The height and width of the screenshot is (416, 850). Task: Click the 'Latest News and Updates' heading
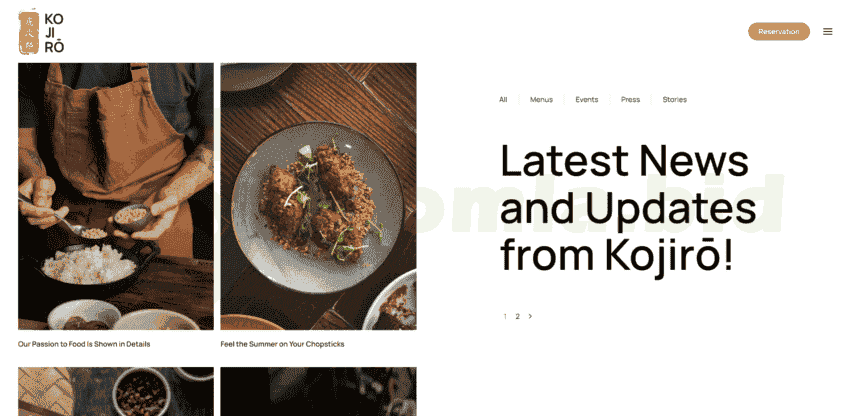(627, 185)
